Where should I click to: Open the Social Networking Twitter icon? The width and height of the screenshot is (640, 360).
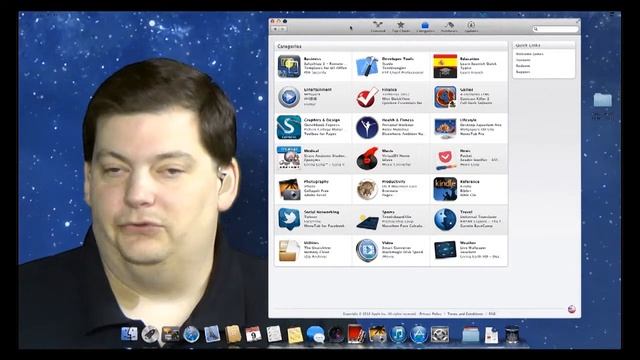tap(289, 219)
